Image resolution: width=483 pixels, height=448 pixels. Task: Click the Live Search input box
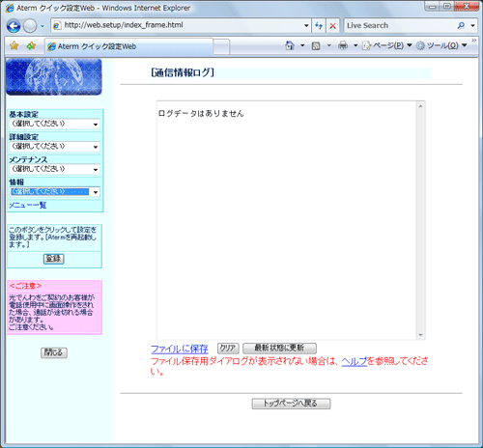[x=399, y=25]
